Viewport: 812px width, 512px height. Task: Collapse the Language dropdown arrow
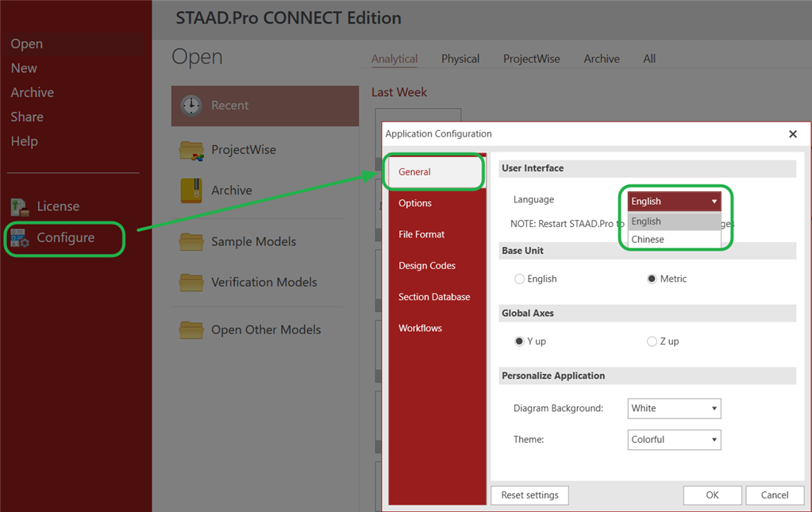pos(714,202)
